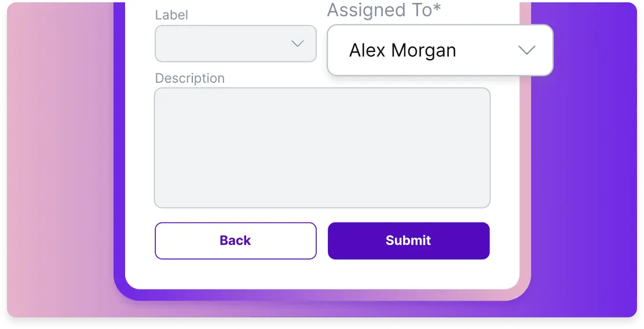This screenshot has height=329, width=644.
Task: Change the assignee from Alex Morgan
Action: (440, 50)
